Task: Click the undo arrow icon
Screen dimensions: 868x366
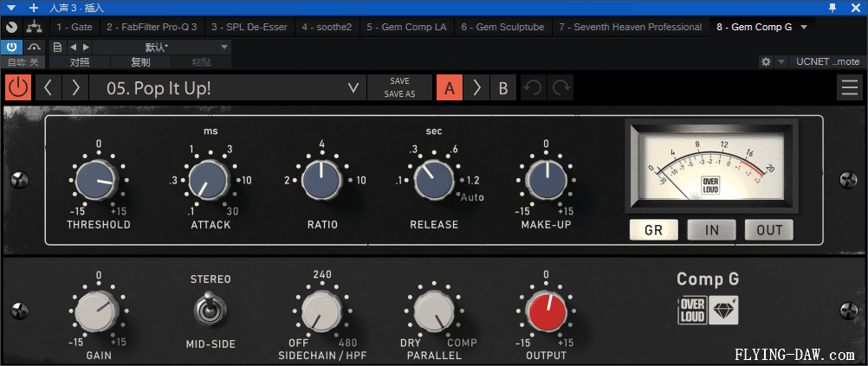Action: (x=534, y=87)
